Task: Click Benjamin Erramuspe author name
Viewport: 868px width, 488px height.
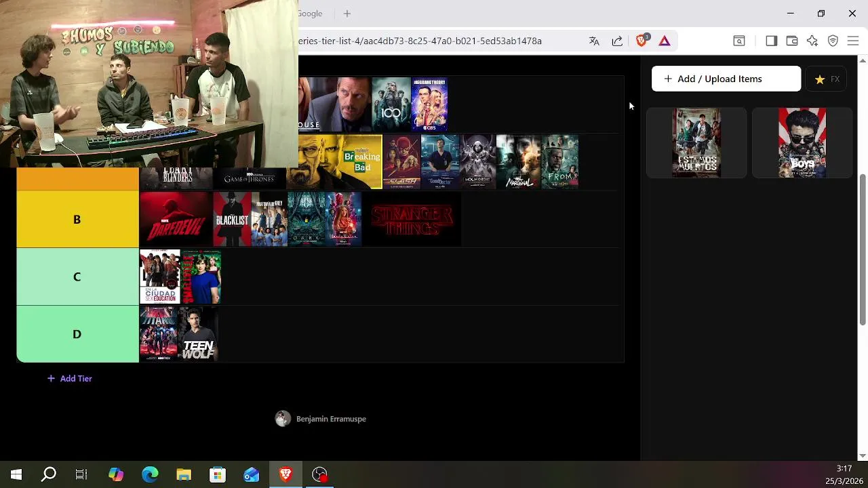Action: [331, 419]
